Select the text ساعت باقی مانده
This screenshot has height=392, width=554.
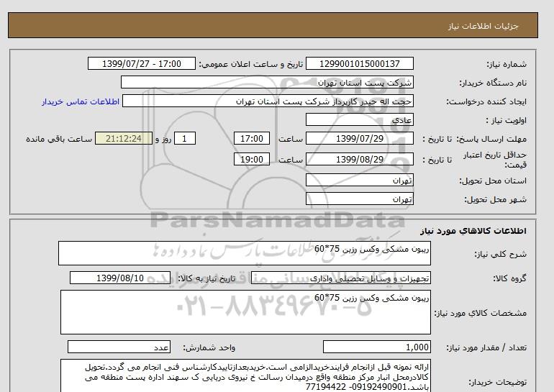(59, 139)
